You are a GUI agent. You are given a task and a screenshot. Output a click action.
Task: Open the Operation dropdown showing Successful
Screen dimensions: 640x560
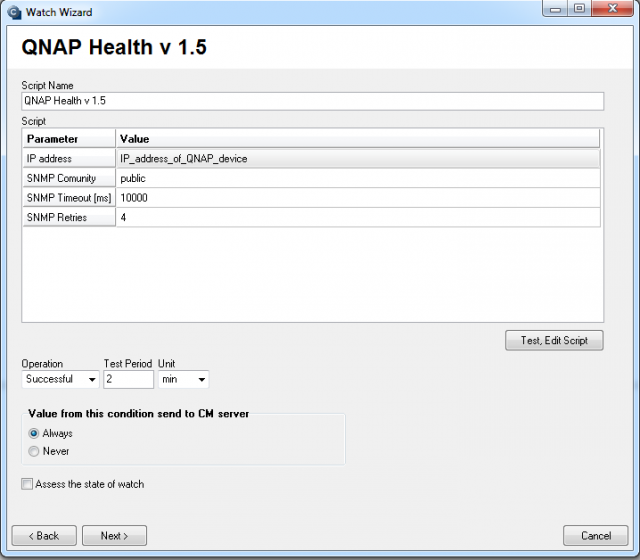60,379
